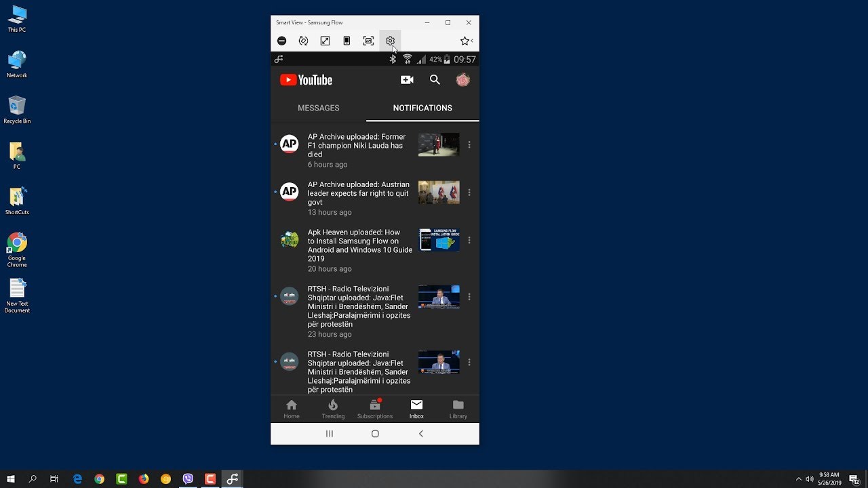
Task: Click the YouTube logo
Action: point(306,80)
